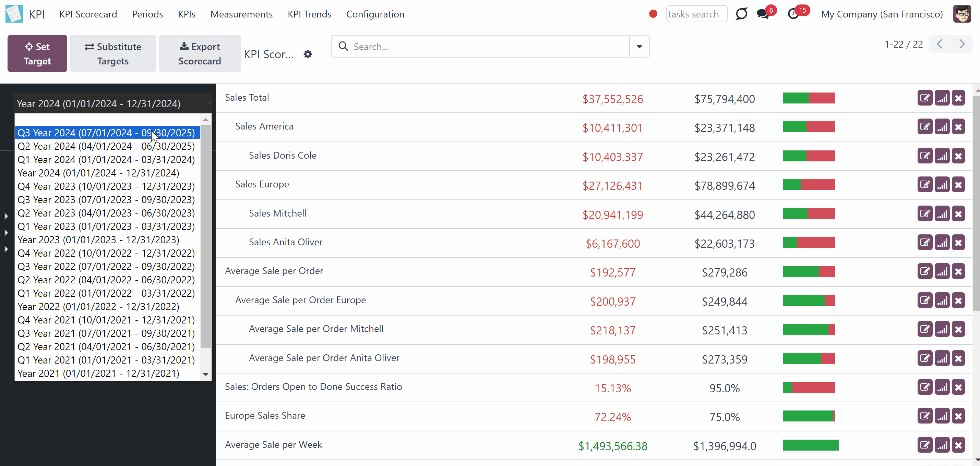Screen dimensions: 980x466
Task: Expand the search options dropdown arrow
Action: [639, 46]
